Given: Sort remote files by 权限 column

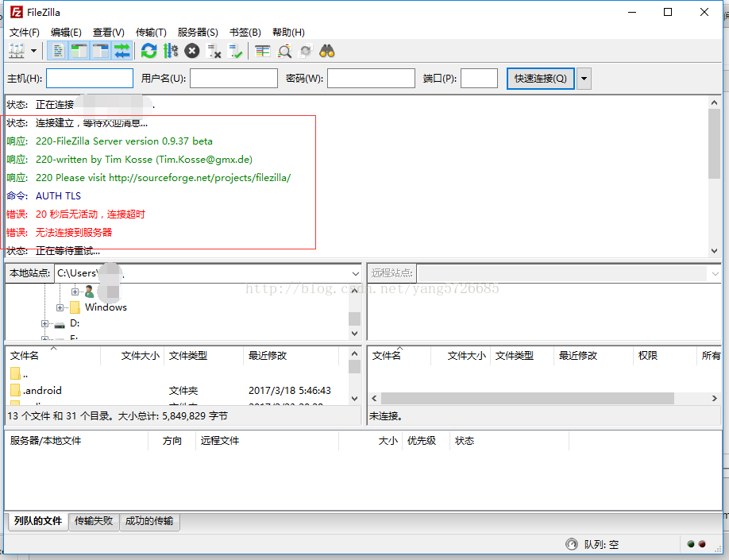Looking at the screenshot, I should (665, 356).
